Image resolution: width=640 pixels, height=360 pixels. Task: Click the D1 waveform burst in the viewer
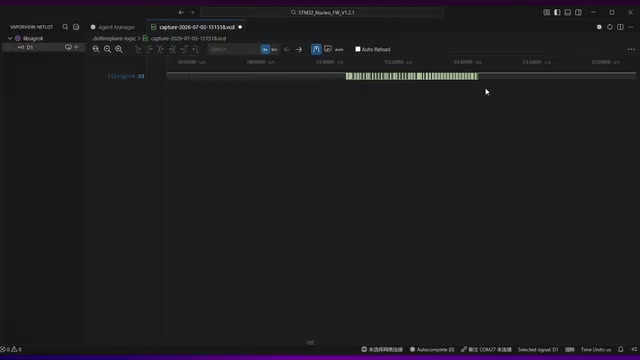(x=411, y=76)
